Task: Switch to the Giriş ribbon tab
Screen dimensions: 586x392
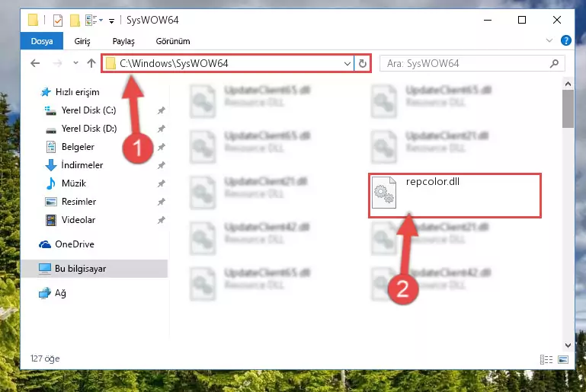Action: [x=82, y=41]
